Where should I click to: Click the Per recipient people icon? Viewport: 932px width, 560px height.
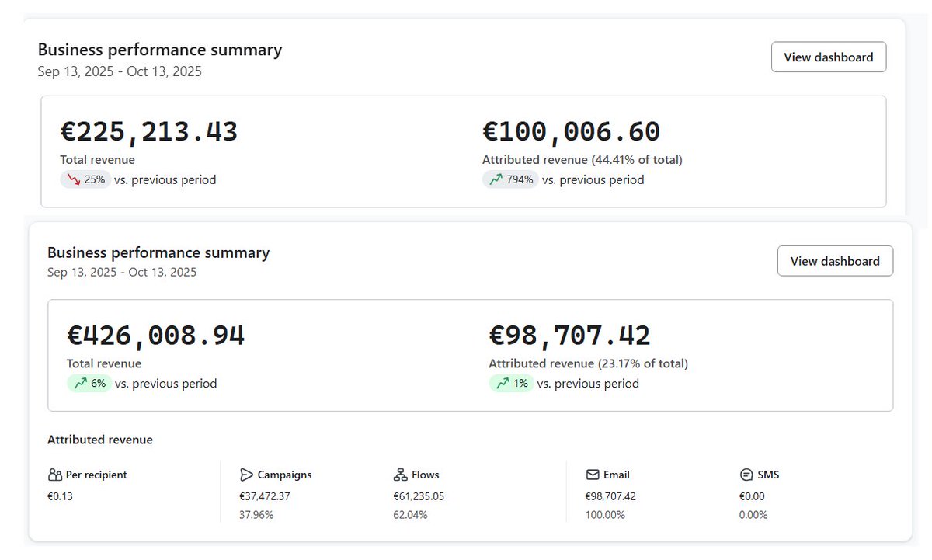click(x=55, y=475)
